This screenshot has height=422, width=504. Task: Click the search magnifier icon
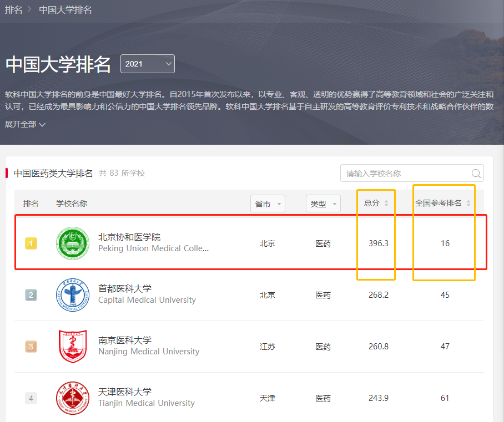click(x=476, y=174)
